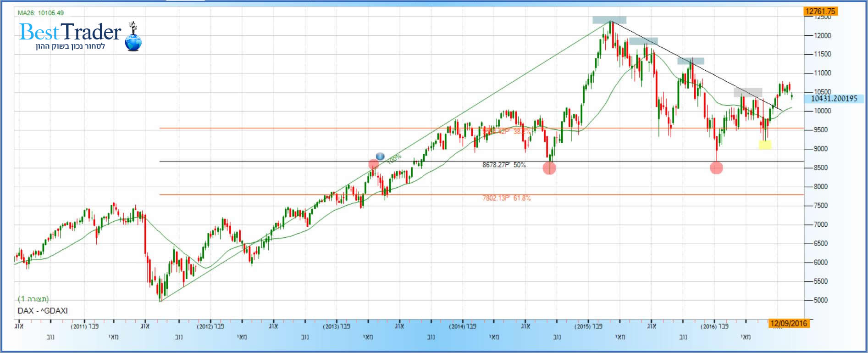Click the orange 12761.75 price tag
The height and width of the screenshot is (353, 868).
pos(820,11)
